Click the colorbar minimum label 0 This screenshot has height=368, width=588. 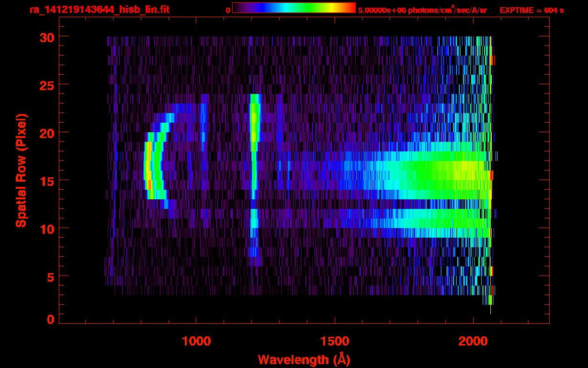point(228,10)
